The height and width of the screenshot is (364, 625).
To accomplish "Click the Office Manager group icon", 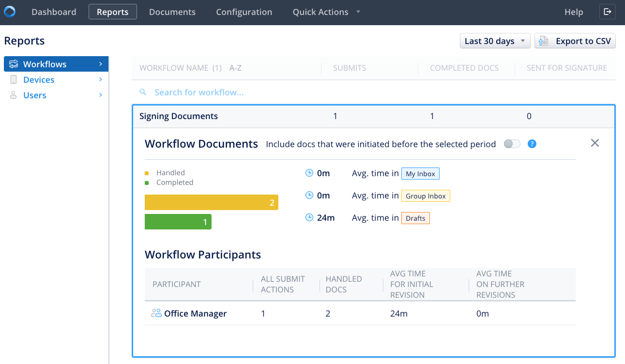I will (156, 314).
